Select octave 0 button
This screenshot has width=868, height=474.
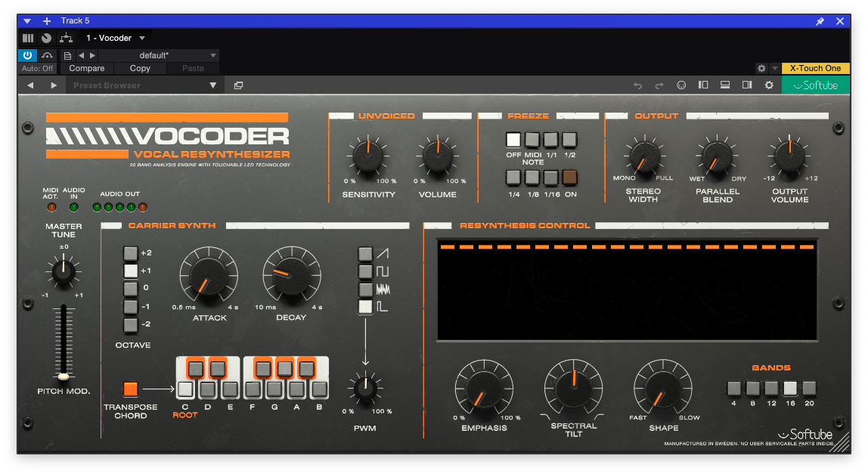(130, 289)
